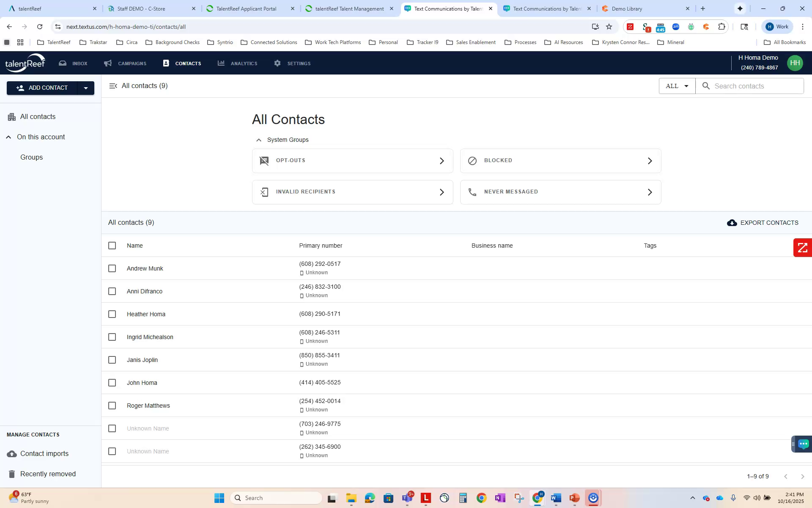Click the HH profile avatar badge
The height and width of the screenshot is (508, 812).
(795, 63)
